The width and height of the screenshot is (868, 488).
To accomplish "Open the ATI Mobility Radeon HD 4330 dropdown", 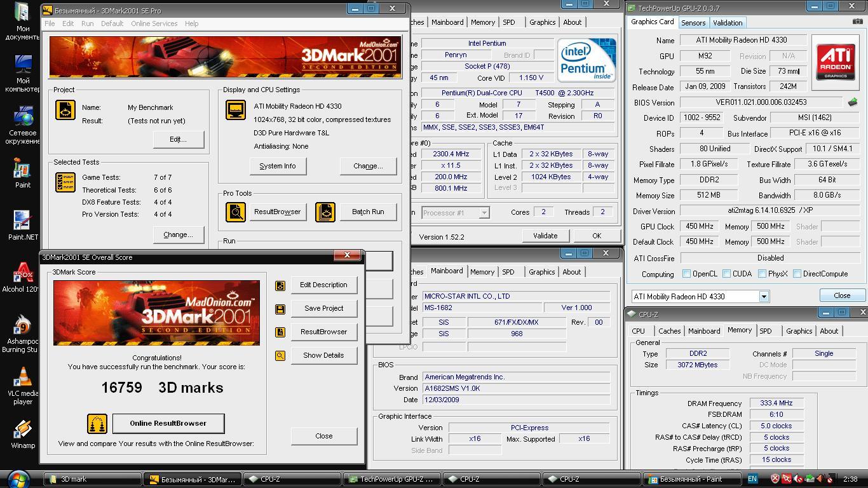I will click(x=764, y=297).
